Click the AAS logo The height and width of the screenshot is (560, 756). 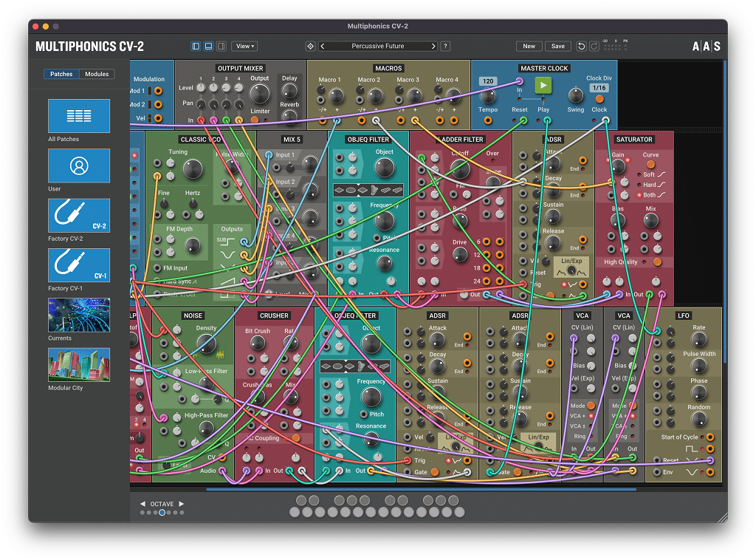(x=707, y=47)
